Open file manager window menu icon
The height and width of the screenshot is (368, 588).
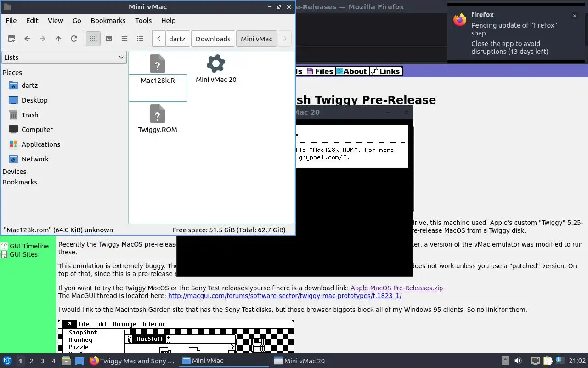tap(7, 7)
